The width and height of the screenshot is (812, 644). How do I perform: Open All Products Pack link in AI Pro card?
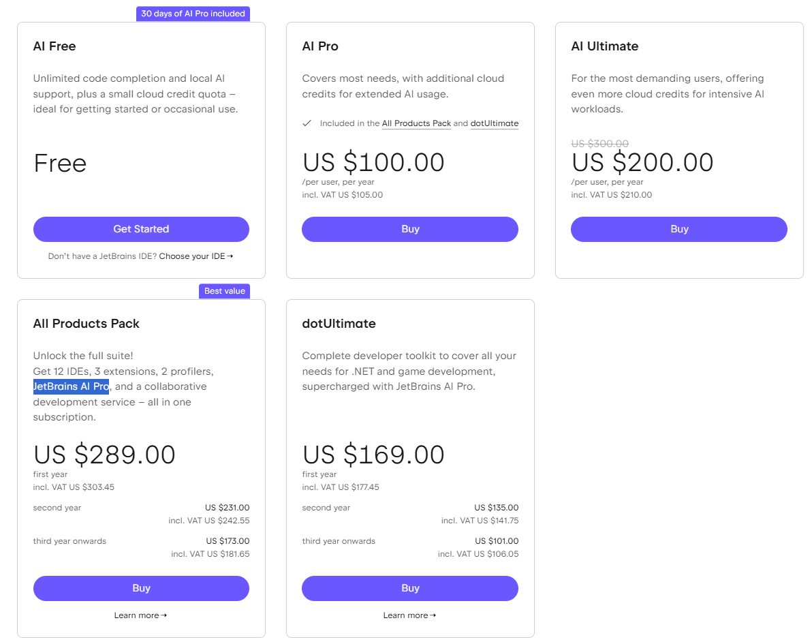tap(416, 123)
